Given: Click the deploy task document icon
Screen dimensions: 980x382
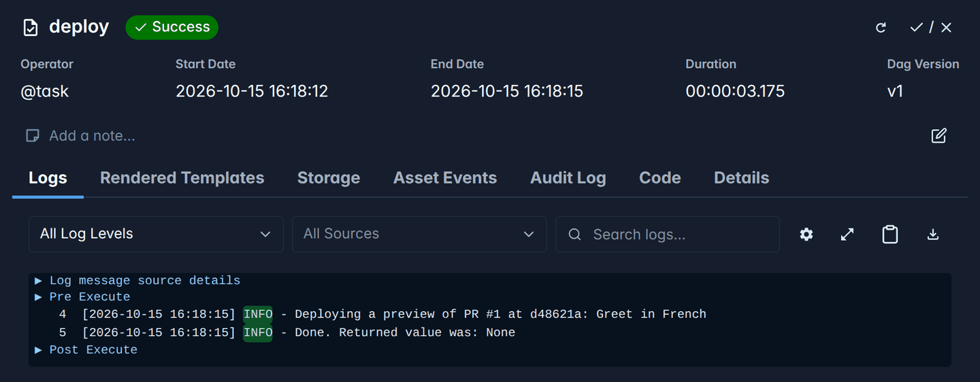Looking at the screenshot, I should (x=31, y=27).
